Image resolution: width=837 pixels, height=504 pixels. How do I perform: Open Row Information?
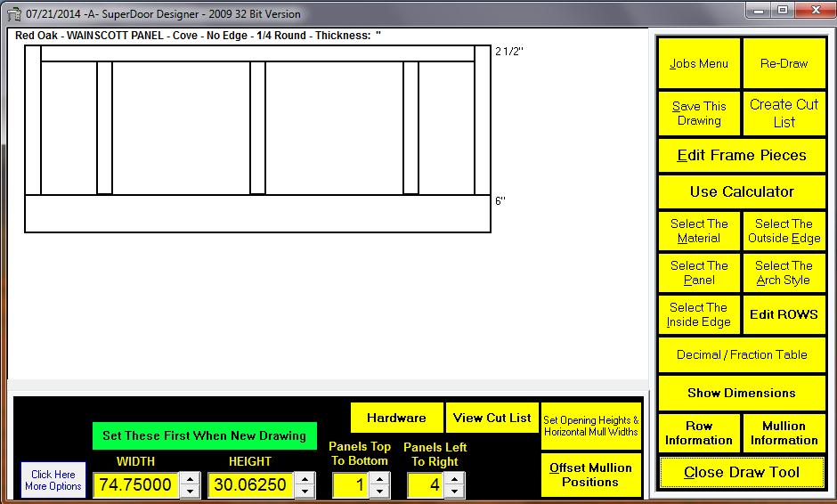699,433
